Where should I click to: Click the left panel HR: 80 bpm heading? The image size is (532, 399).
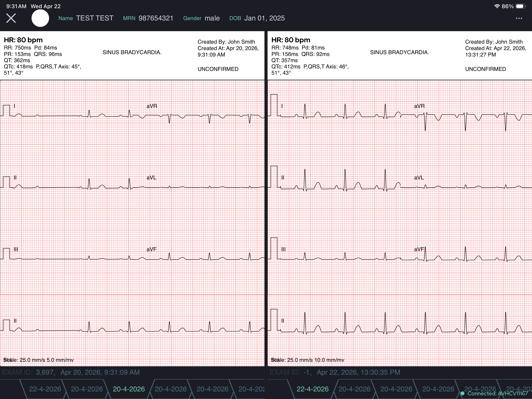tap(23, 40)
